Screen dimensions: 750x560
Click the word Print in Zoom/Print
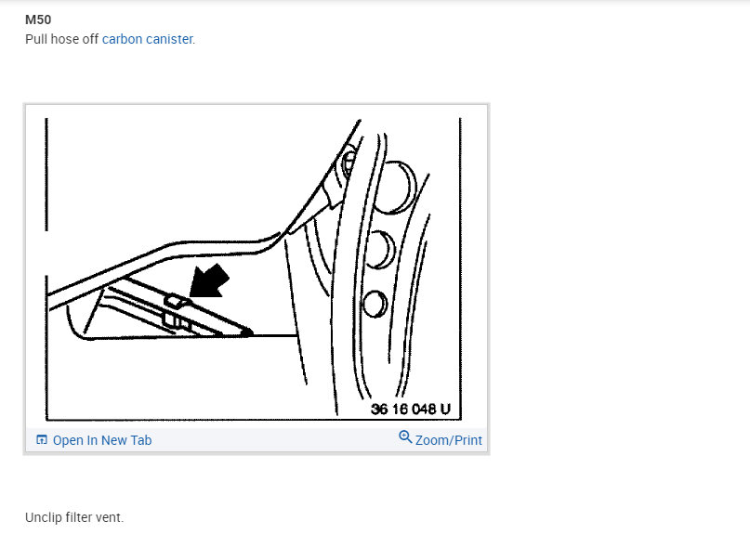(466, 440)
